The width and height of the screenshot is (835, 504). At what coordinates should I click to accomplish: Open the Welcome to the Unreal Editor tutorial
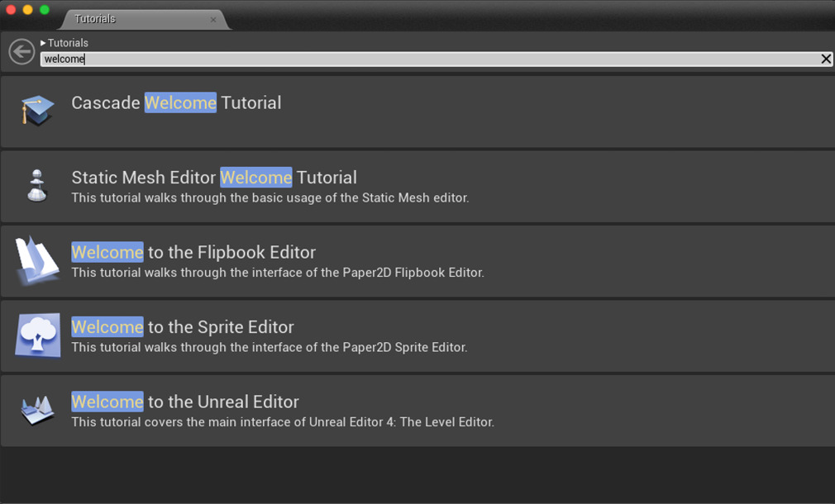pos(184,402)
